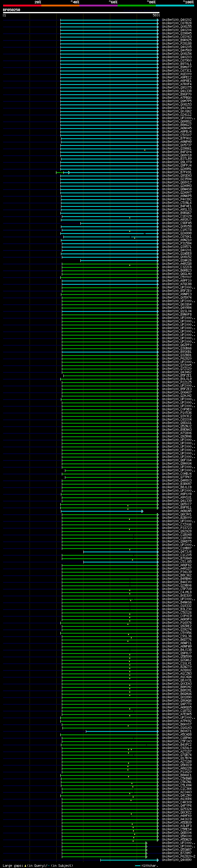Click the short cyan bar of UniRef100_A6N1N5

point(102,511)
